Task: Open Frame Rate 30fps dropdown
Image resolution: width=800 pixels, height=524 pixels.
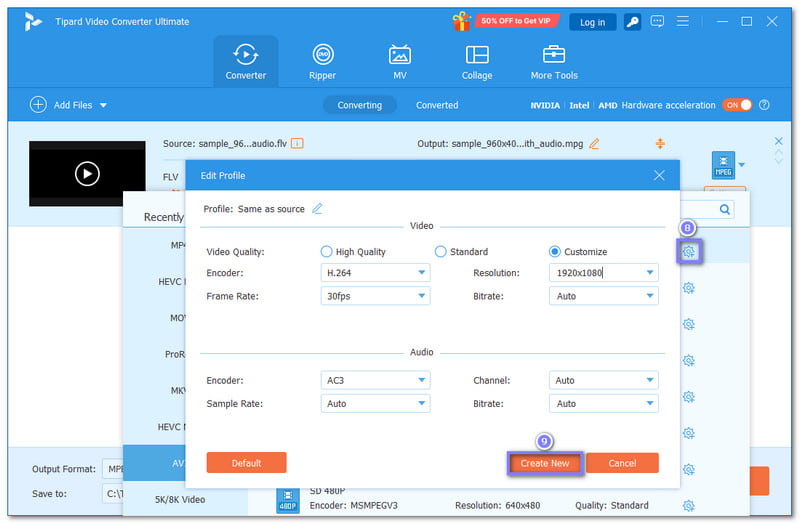Action: (x=376, y=296)
